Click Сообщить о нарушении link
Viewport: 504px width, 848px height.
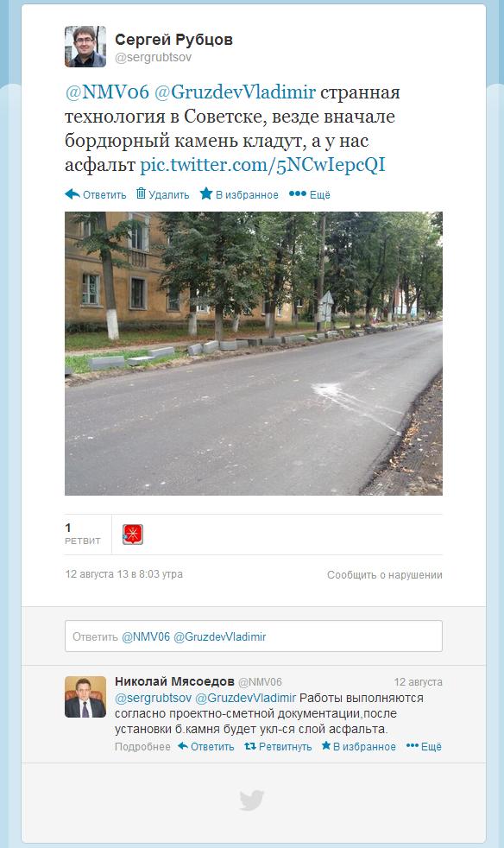385,575
